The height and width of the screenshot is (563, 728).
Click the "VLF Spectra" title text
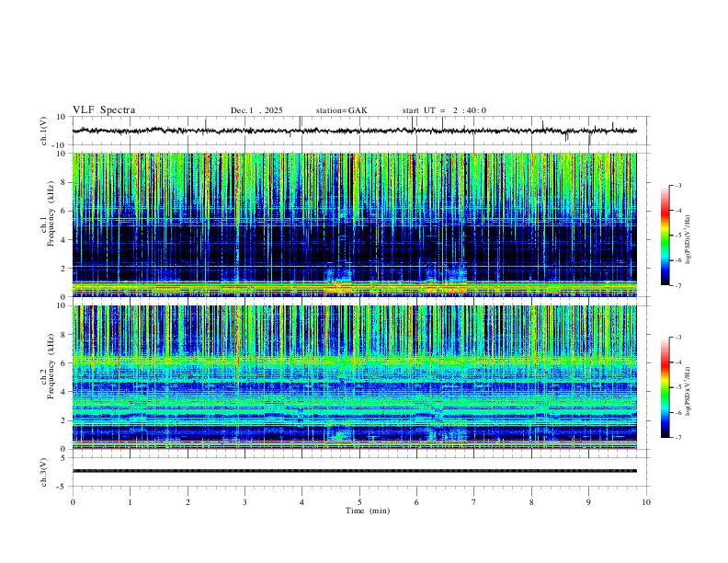[104, 110]
